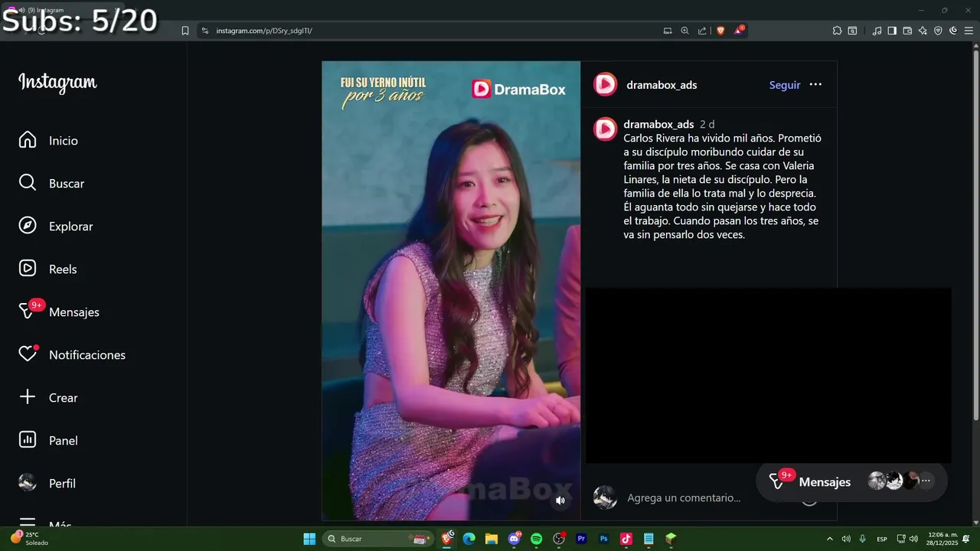Go to Instagram Inicio home
The width and height of the screenshot is (980, 551).
tap(48, 141)
